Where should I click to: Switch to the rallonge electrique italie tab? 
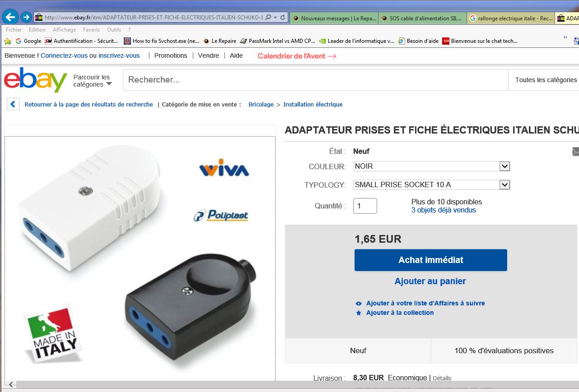tap(510, 18)
